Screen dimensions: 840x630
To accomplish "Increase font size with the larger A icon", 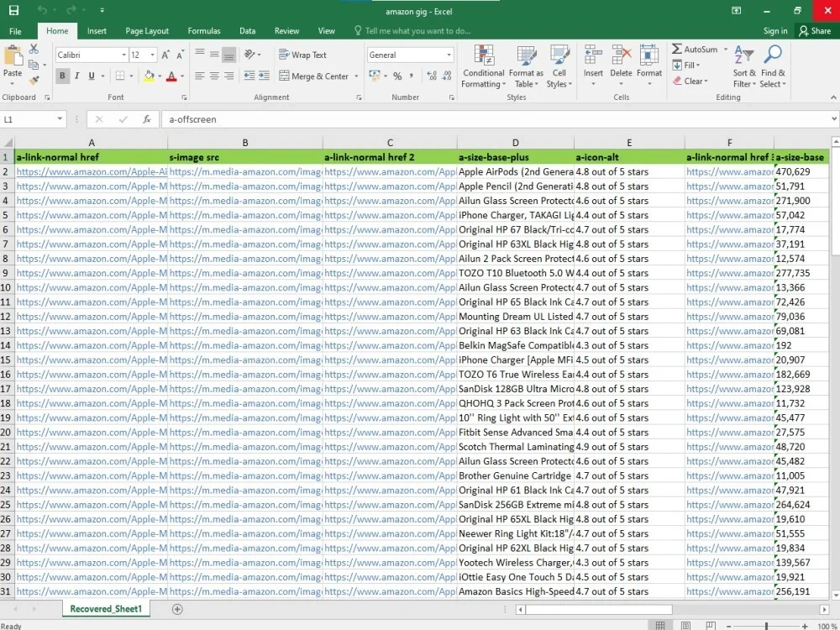I will point(165,55).
